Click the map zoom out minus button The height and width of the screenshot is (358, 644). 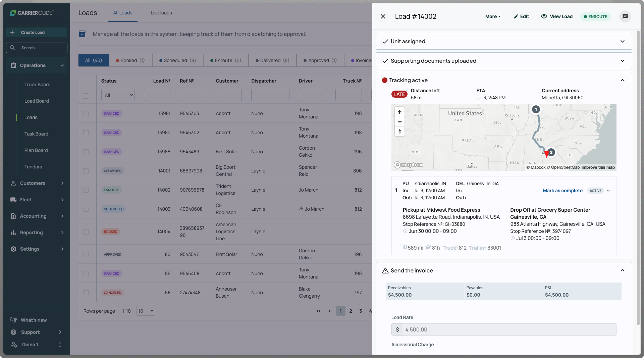(x=399, y=122)
